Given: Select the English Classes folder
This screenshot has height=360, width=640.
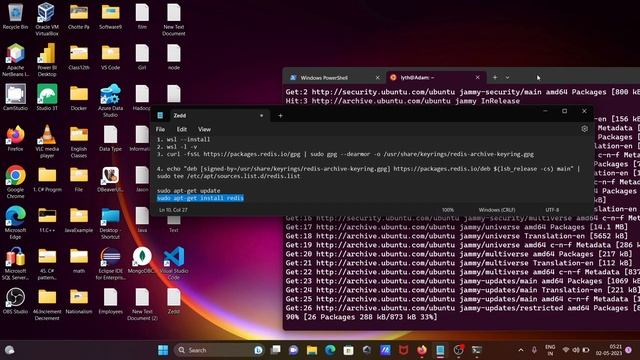Looking at the screenshot, I should [79, 142].
